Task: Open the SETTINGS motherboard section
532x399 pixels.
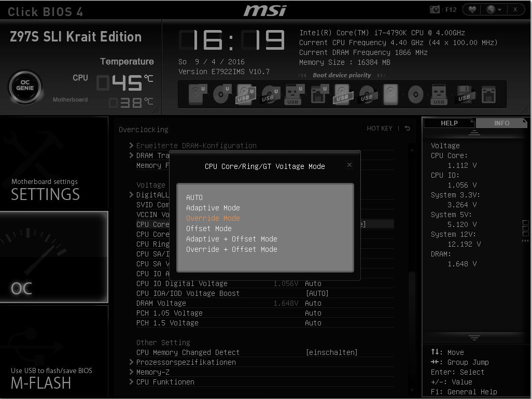Action: coord(54,163)
